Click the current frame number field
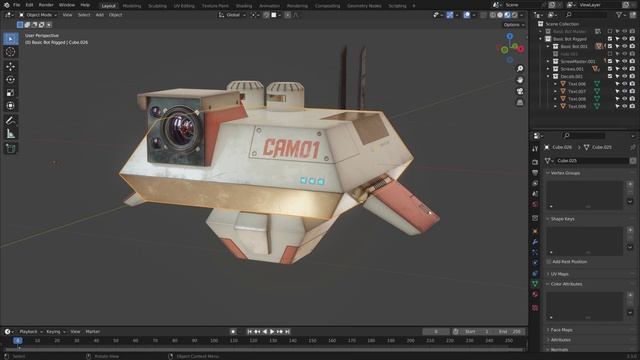This screenshot has height=360, width=640. click(436, 332)
